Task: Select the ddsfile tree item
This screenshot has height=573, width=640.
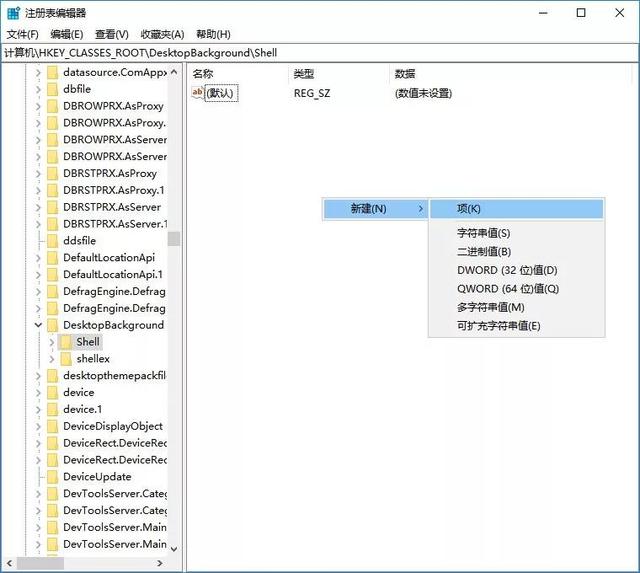Action: 80,241
